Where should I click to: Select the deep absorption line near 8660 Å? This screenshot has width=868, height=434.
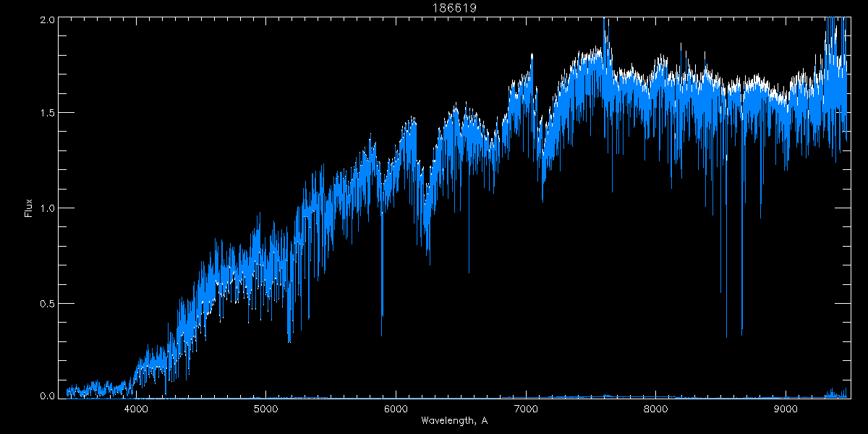(742, 334)
